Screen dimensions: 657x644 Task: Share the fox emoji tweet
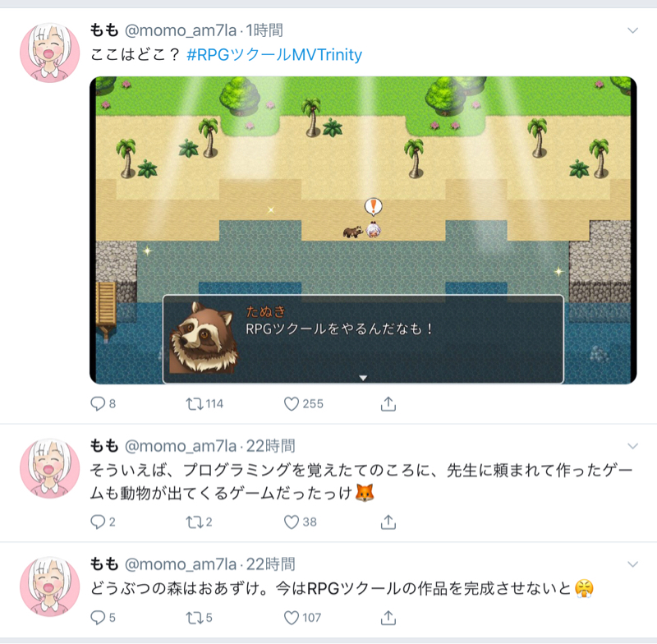(388, 522)
